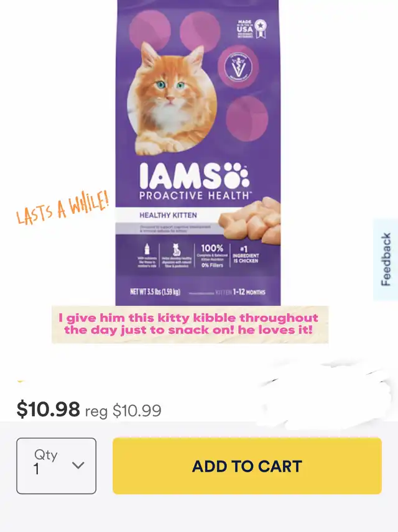Click the IAMS paw print logo
Viewport: 398px width, 532px height.
(x=238, y=175)
